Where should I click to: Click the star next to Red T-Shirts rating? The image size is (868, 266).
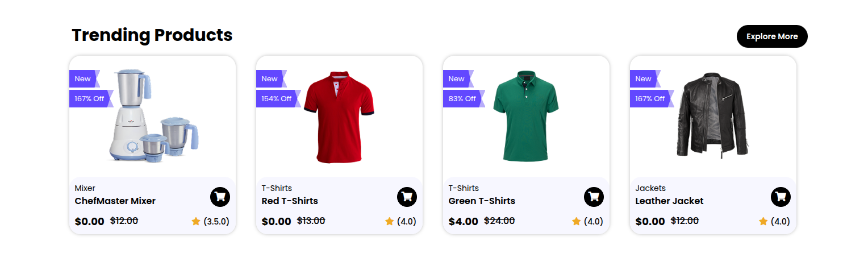point(389,221)
